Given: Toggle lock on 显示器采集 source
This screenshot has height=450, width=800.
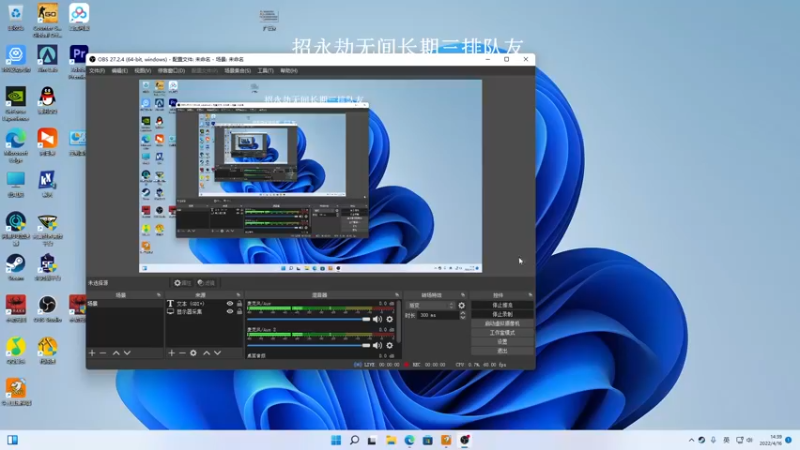Looking at the screenshot, I should coord(239,311).
